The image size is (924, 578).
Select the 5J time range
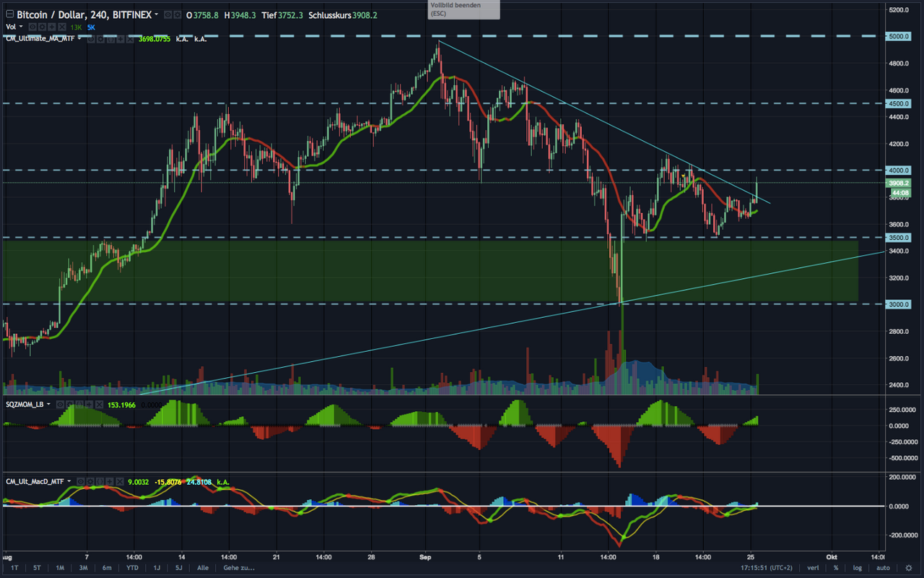point(178,568)
